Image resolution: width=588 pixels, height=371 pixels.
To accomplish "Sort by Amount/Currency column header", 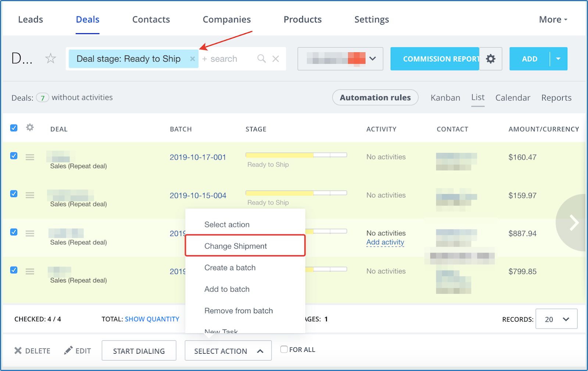I will coord(544,129).
